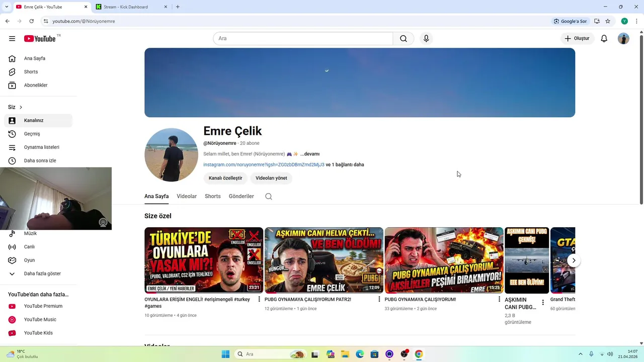Open Microsoft Store from the taskbar
Image resolution: width=644 pixels, height=362 pixels.
(x=374, y=354)
